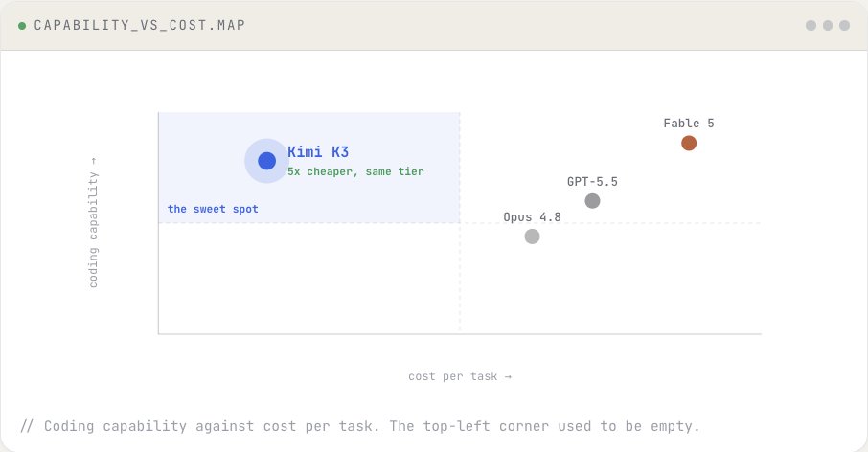Click the 'cost per task' axis label
Image resolution: width=868 pixels, height=452 pixels.
click(460, 376)
